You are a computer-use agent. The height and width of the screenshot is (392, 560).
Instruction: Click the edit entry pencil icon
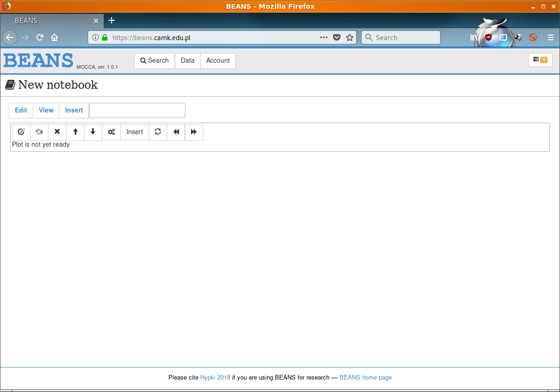[x=21, y=132]
